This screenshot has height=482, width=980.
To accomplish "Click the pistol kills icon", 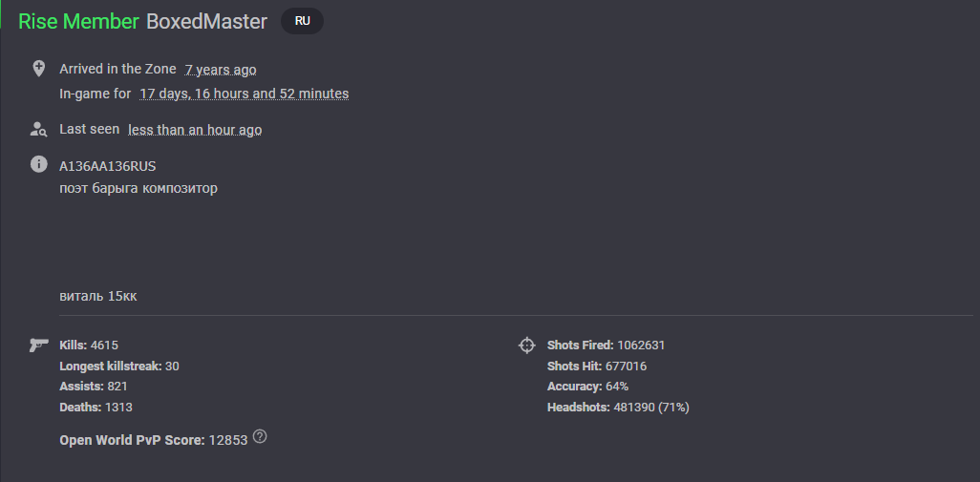I will pos(39,345).
